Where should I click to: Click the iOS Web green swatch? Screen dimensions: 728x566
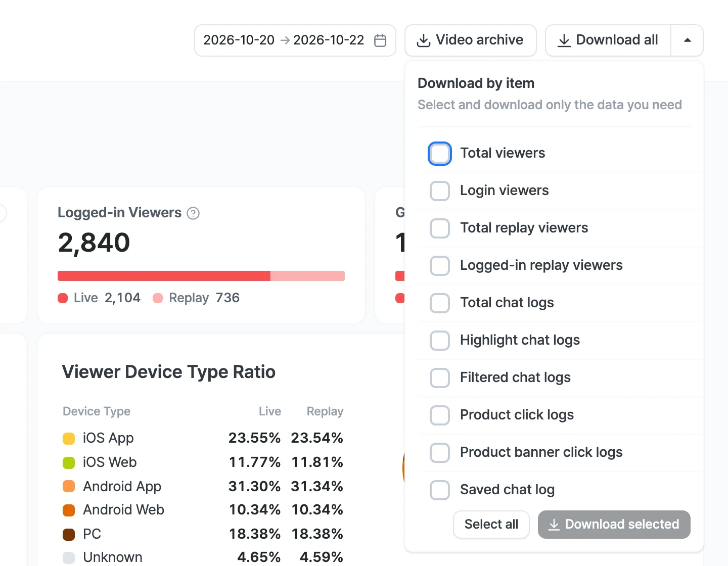(69, 462)
